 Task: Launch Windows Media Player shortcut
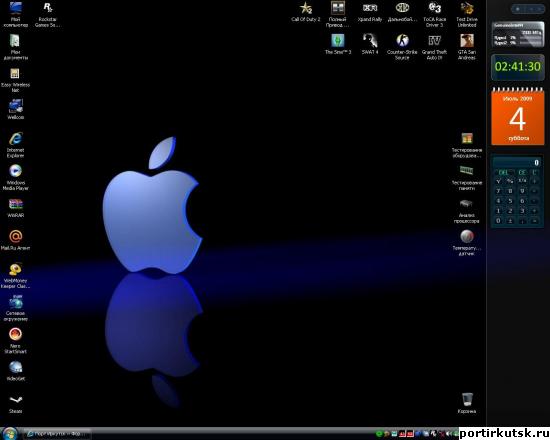[x=15, y=178]
